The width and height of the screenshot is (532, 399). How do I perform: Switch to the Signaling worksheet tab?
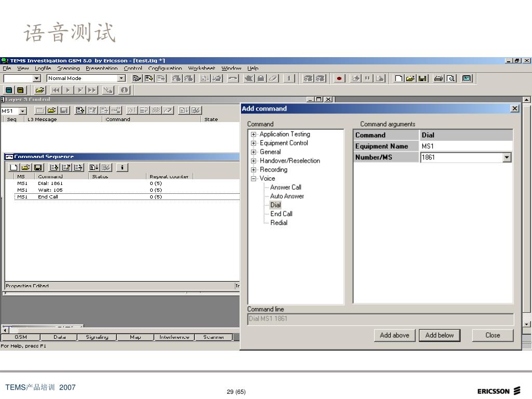(97, 337)
